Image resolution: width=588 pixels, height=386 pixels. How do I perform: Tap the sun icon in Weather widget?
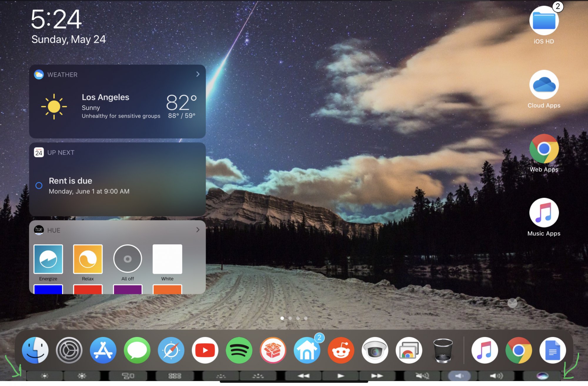click(x=54, y=106)
